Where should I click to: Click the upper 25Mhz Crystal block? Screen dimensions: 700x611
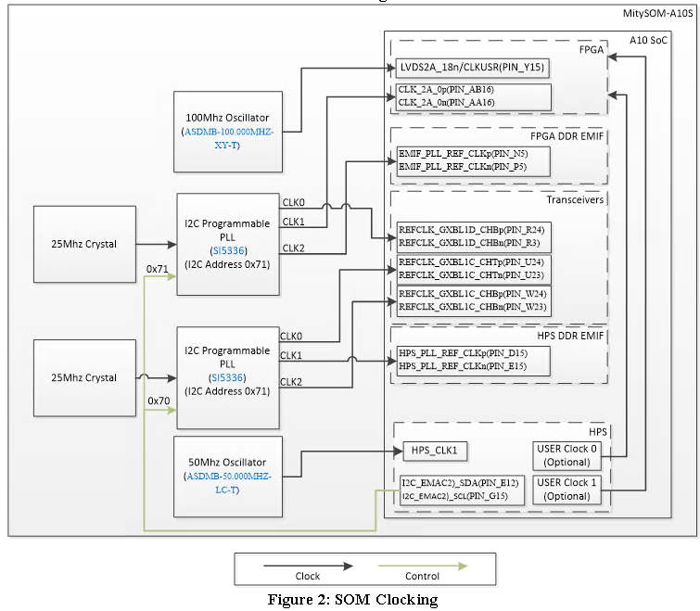[84, 244]
